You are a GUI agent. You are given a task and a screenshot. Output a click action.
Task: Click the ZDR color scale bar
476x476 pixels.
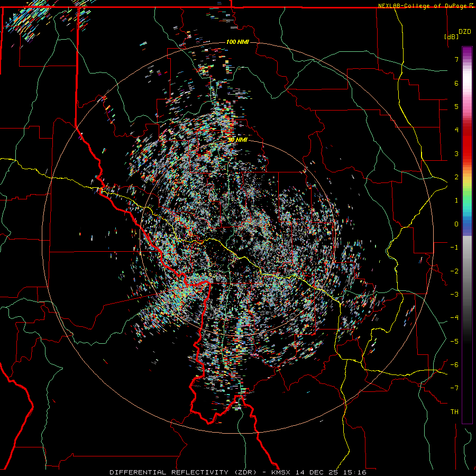coord(467,235)
